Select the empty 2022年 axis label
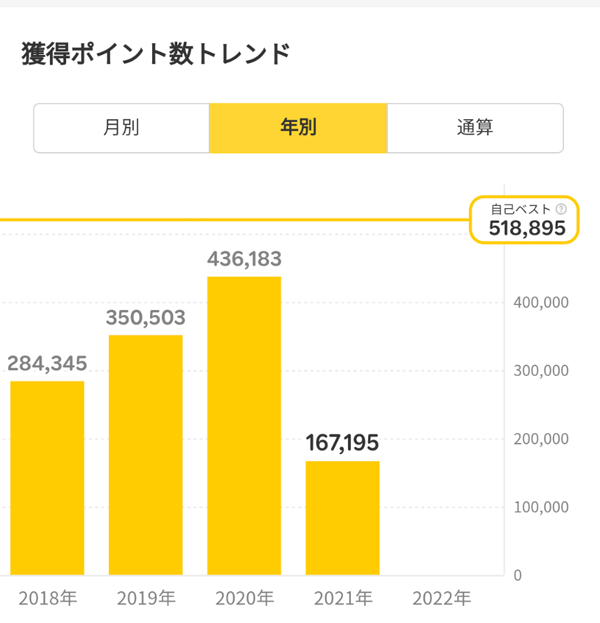Image resolution: width=600 pixels, height=623 pixels. 441,598
